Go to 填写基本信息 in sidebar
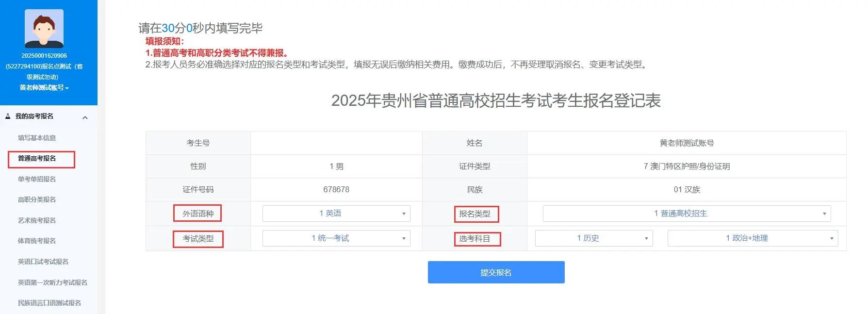This screenshot has width=868, height=314. tap(37, 138)
